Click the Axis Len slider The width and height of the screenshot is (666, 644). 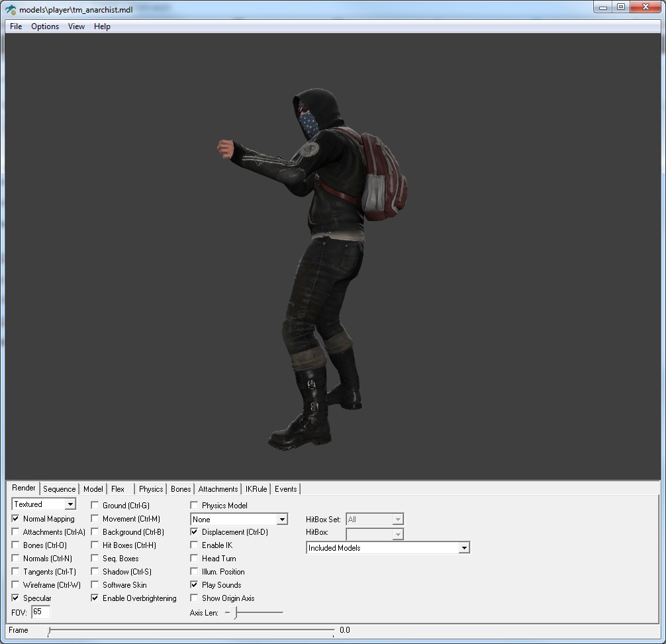236,613
